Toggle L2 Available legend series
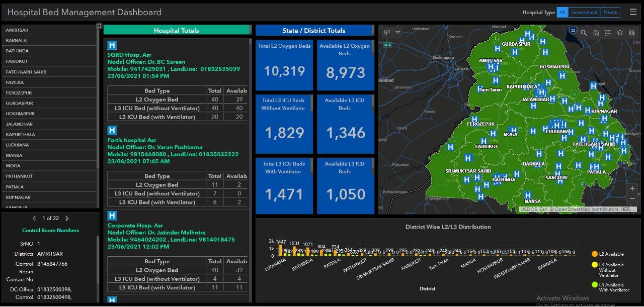644x307 pixels. pyautogui.click(x=611, y=254)
